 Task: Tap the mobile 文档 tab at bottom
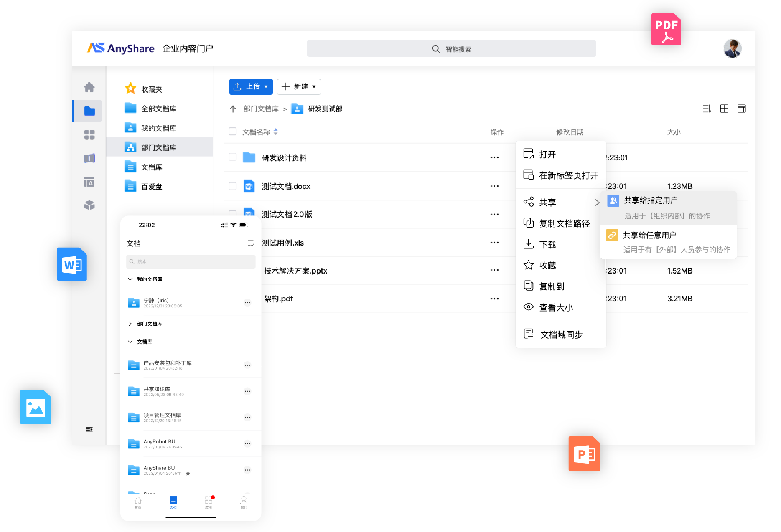tap(173, 502)
